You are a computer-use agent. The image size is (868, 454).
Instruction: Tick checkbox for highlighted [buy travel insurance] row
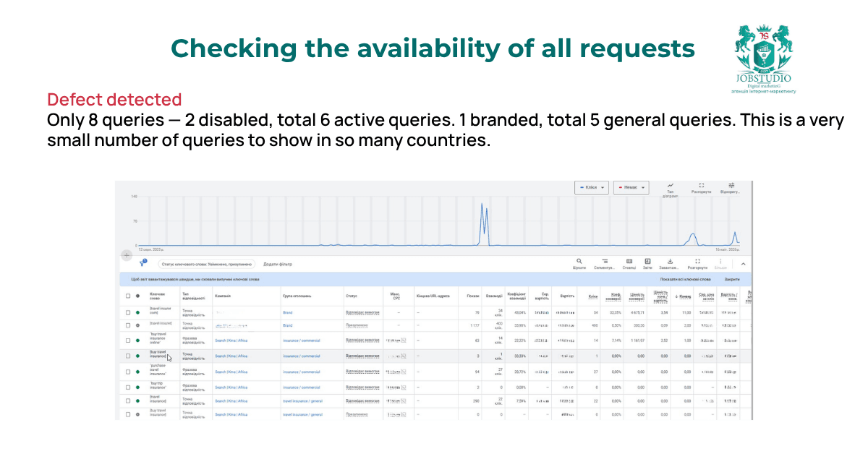128,356
